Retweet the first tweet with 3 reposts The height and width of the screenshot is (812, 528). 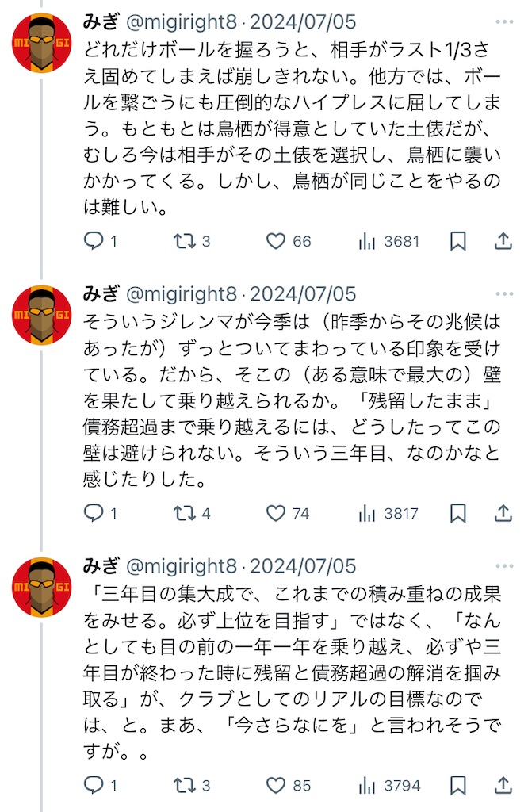click(185, 242)
